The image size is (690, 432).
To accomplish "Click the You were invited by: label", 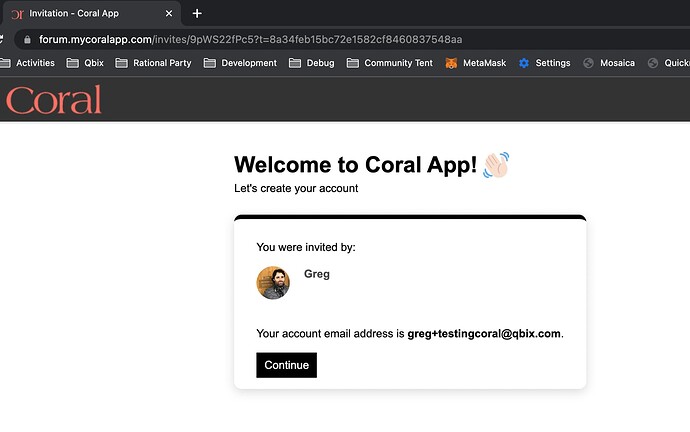I will 306,247.
